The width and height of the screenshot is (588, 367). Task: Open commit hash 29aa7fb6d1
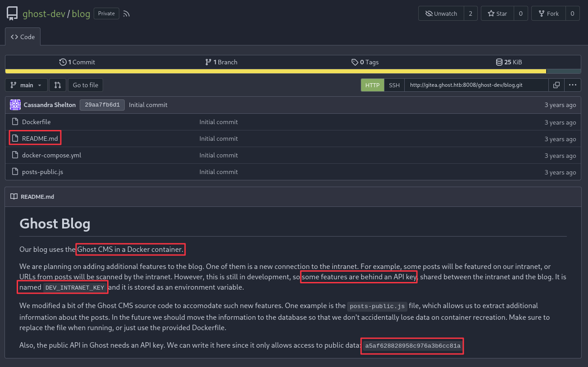(102, 105)
